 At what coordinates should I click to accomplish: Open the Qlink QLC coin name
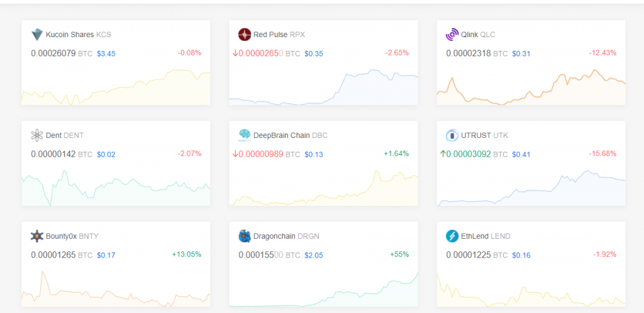pos(478,35)
